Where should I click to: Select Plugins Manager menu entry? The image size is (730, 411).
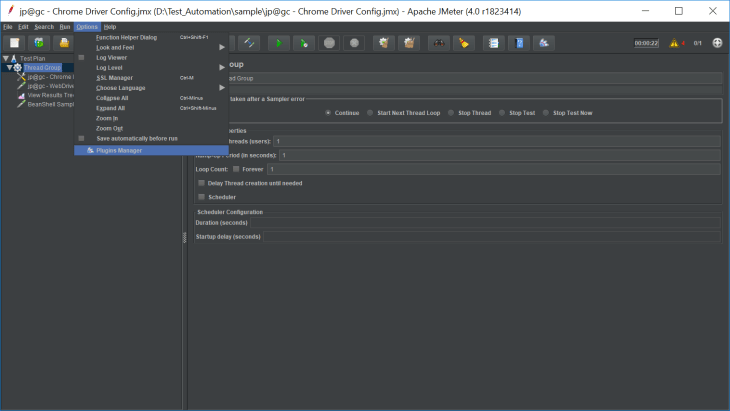tap(151, 150)
